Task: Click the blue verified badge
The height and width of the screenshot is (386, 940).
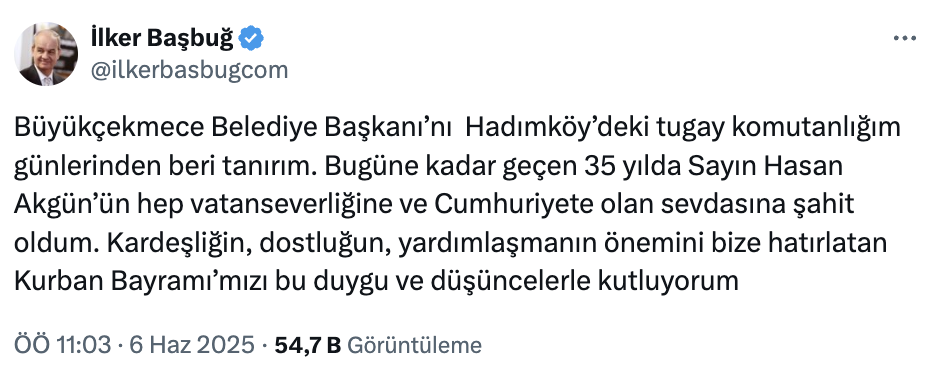Action: 251,38
